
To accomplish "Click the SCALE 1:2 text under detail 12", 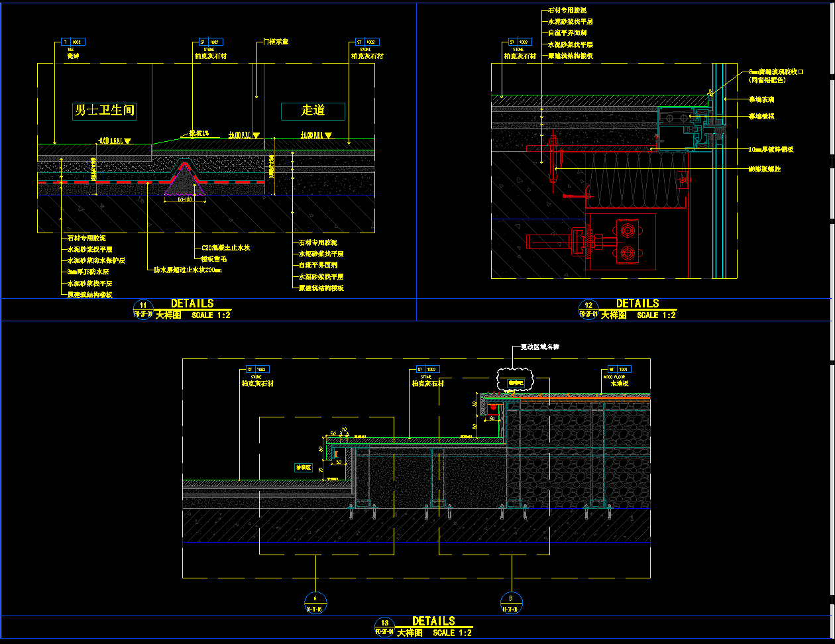I will (656, 315).
